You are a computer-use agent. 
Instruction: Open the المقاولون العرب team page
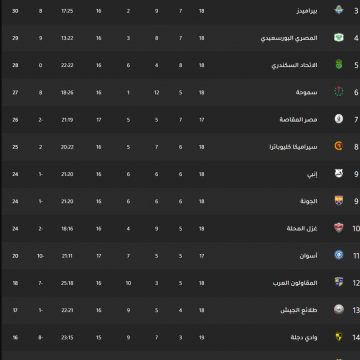click(x=295, y=283)
